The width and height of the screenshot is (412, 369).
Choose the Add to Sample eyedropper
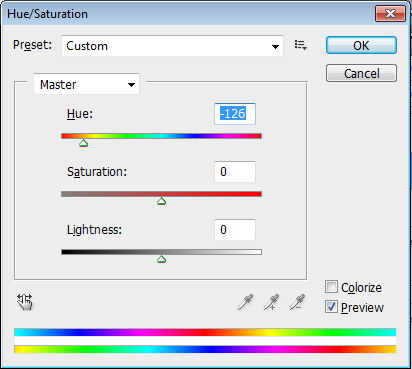tap(272, 302)
